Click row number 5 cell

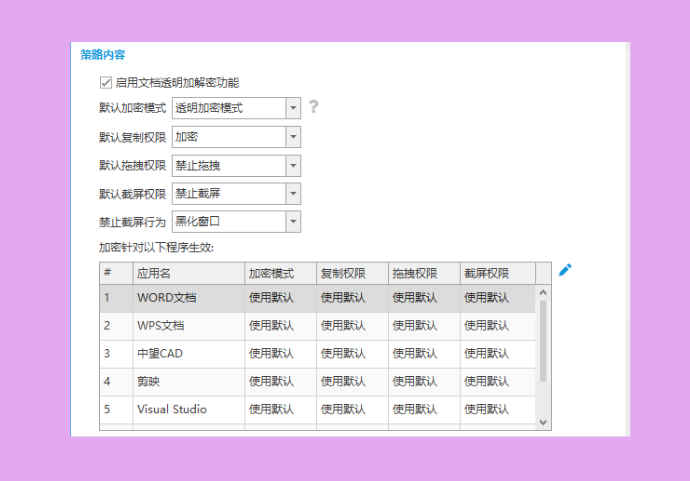tap(116, 410)
